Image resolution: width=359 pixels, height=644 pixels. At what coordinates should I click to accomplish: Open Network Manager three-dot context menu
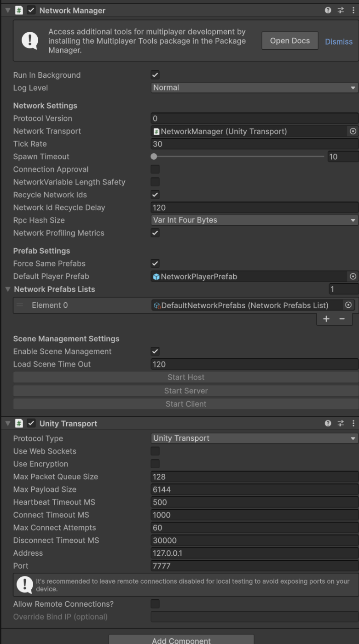[x=353, y=11]
